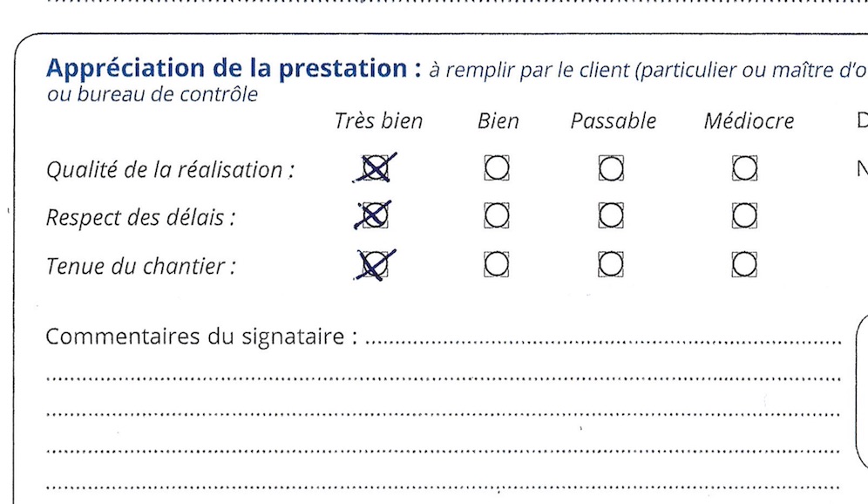Select Passable for Respect des délais
Image resolution: width=868 pixels, height=504 pixels.
click(x=611, y=215)
